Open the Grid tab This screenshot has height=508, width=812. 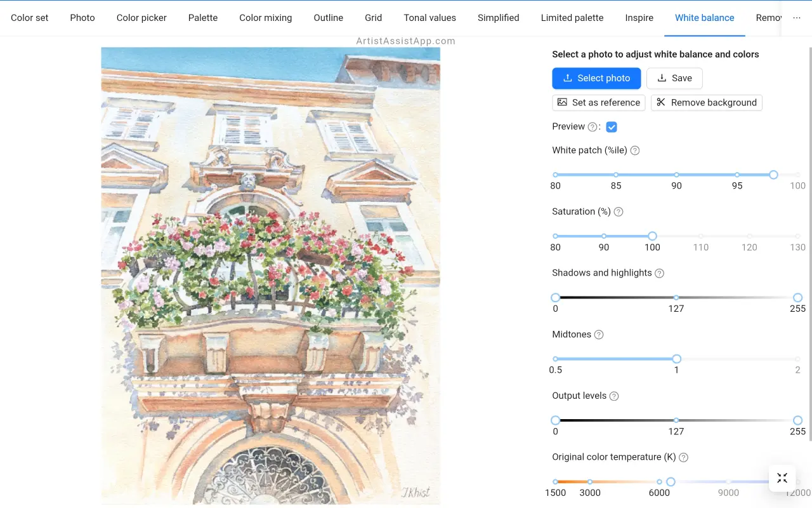tap(374, 18)
